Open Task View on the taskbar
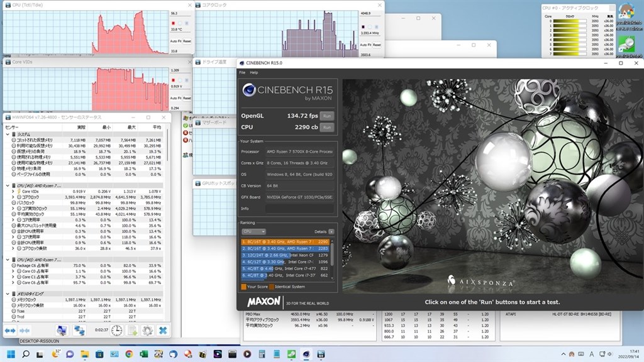The width and height of the screenshot is (644, 362). pyautogui.click(x=40, y=354)
